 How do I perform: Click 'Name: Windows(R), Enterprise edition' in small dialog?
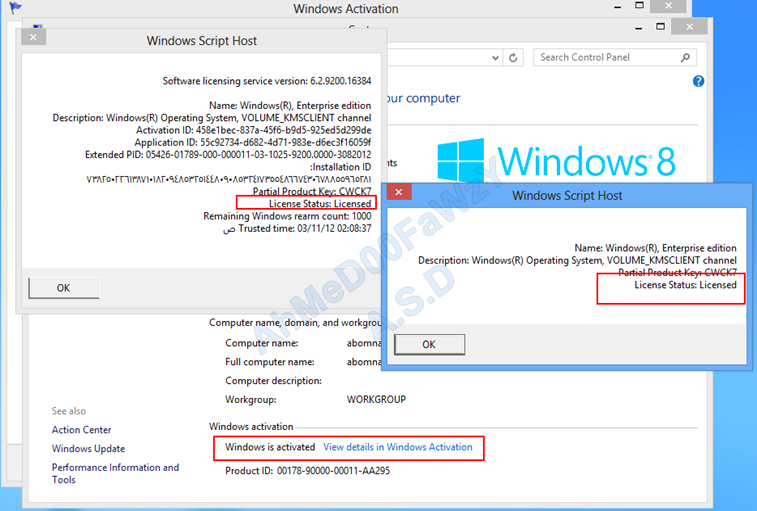tap(656, 248)
